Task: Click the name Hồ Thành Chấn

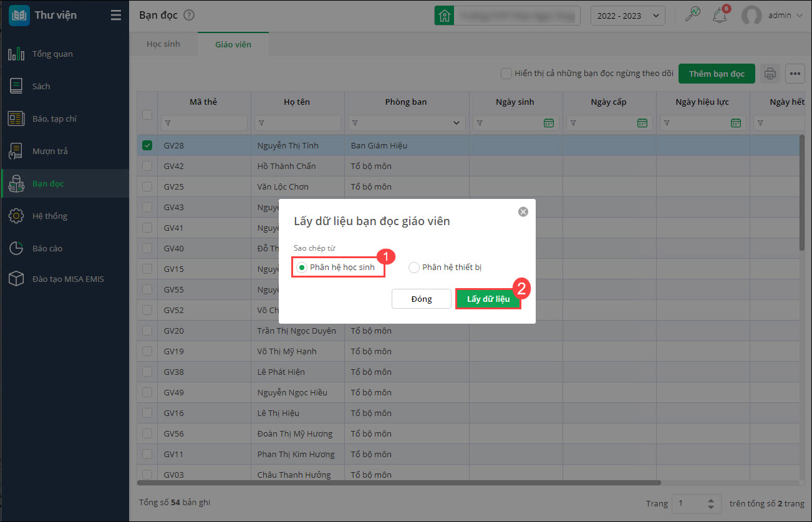Action: pyautogui.click(x=287, y=166)
